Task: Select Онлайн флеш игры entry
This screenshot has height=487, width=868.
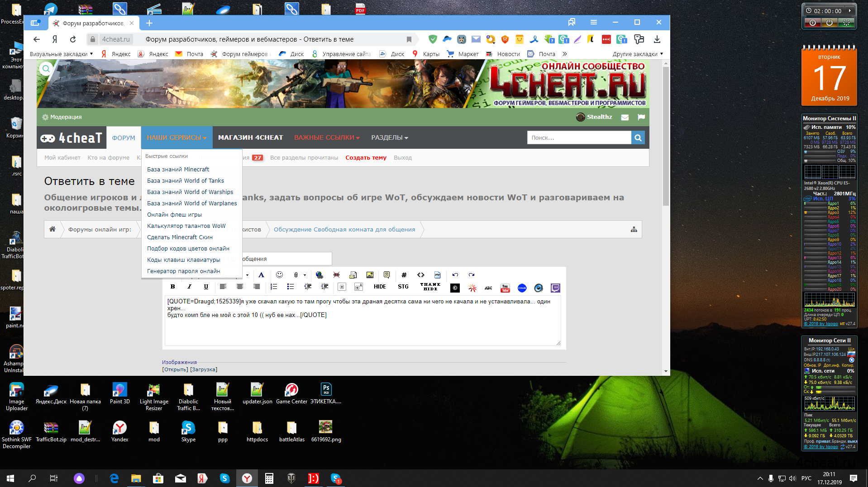Action: (x=174, y=214)
